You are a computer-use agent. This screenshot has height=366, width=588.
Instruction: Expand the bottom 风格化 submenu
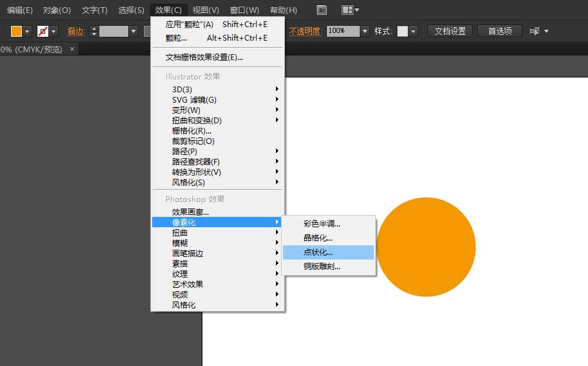click(217, 305)
